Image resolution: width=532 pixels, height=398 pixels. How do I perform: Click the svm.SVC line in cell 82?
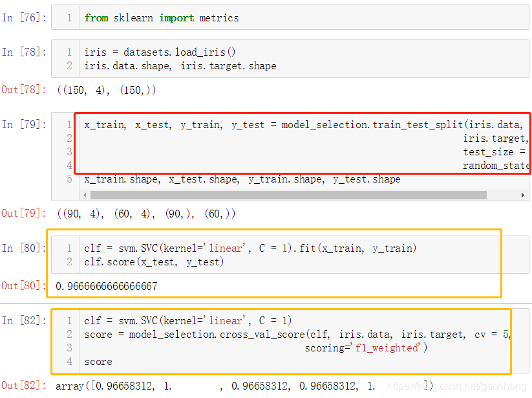[x=188, y=320]
